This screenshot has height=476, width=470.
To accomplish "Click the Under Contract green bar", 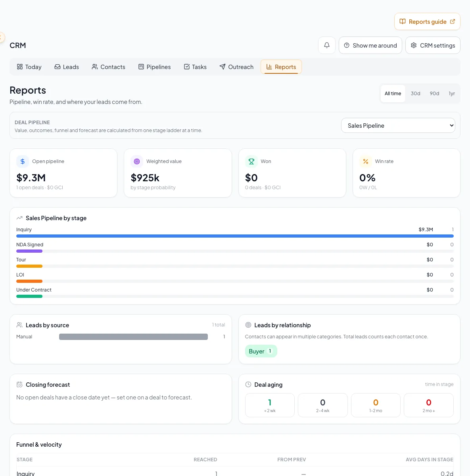I will click(x=29, y=296).
